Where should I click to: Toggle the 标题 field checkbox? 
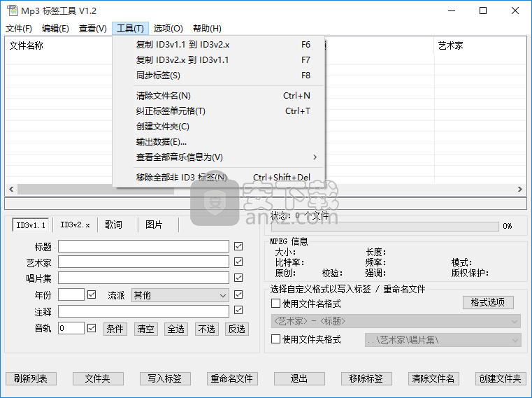[x=238, y=246]
